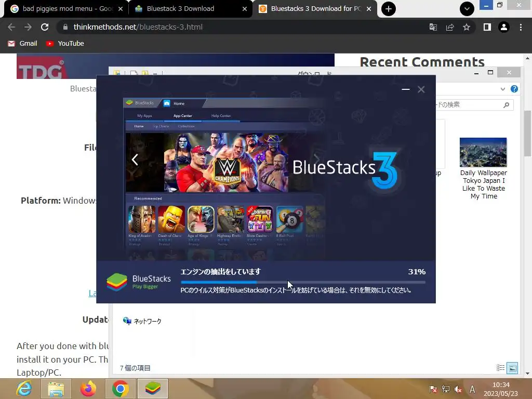Click the WWE Champions banner image
This screenshot has width=532, height=399.
(227, 163)
